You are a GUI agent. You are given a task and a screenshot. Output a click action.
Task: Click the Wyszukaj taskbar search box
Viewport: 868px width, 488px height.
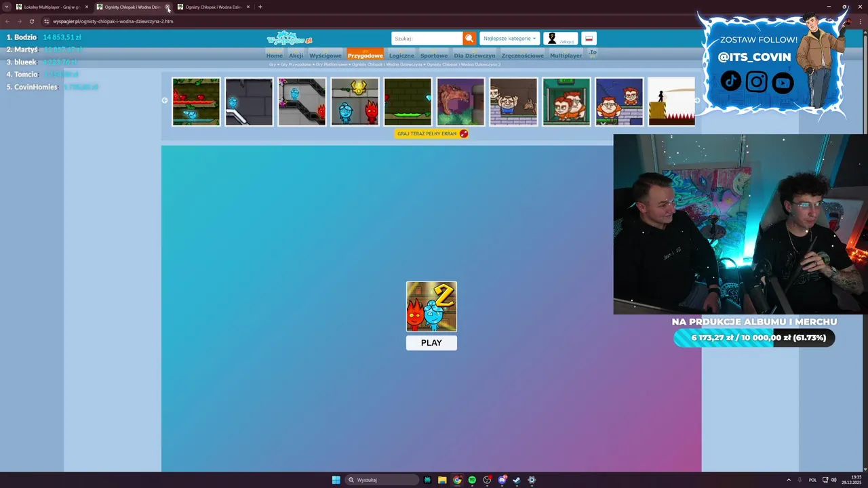pyautogui.click(x=382, y=480)
